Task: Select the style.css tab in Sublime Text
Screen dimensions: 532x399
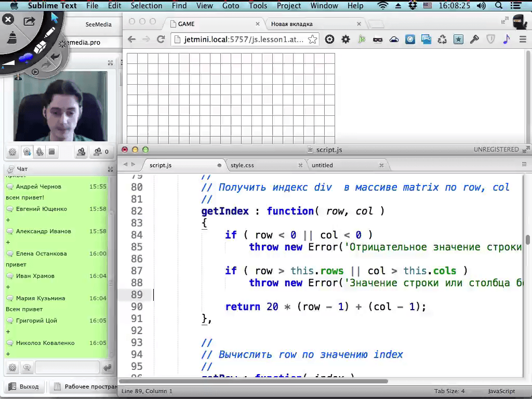Action: 266,165
